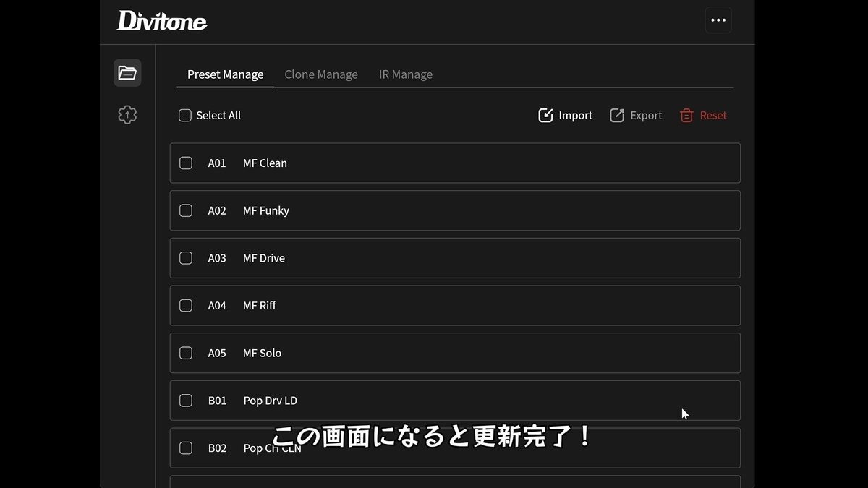This screenshot has height=488, width=868.
Task: Click the Divitone logo
Action: coord(162,20)
